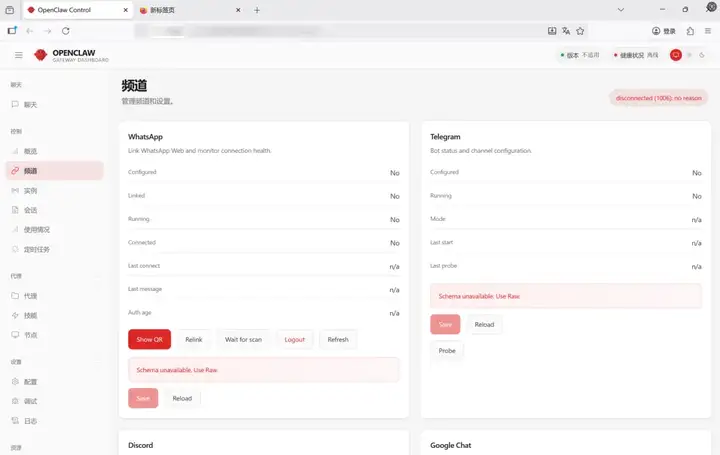Click the WhatsApp Auth age row label
The width and height of the screenshot is (720, 455).
(x=140, y=313)
